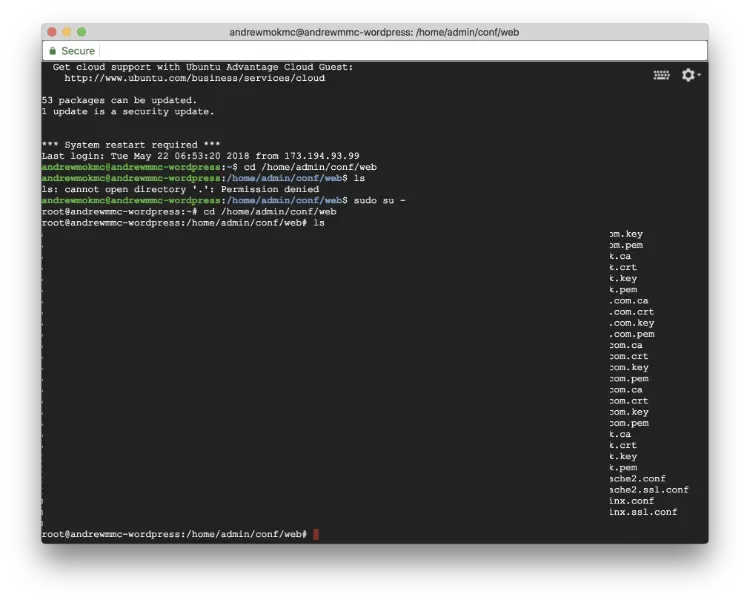The height and width of the screenshot is (603, 750).
Task: Click the on-screen keyboard icon
Action: (661, 75)
